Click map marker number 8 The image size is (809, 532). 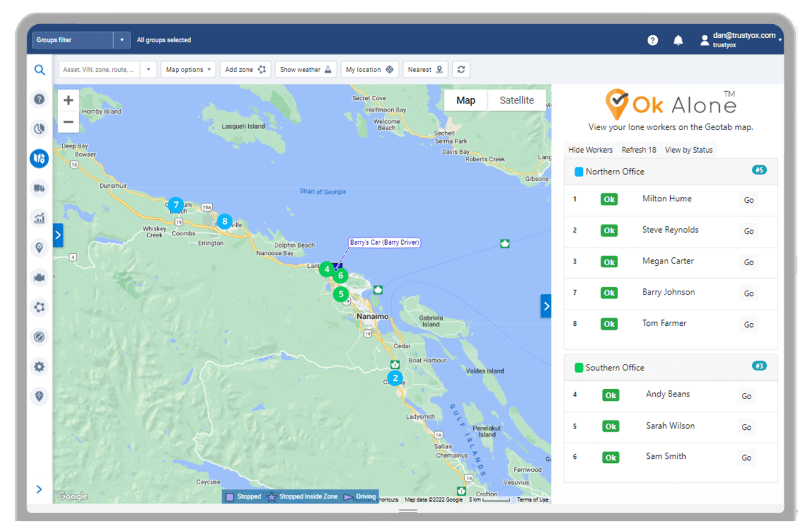coord(224,221)
